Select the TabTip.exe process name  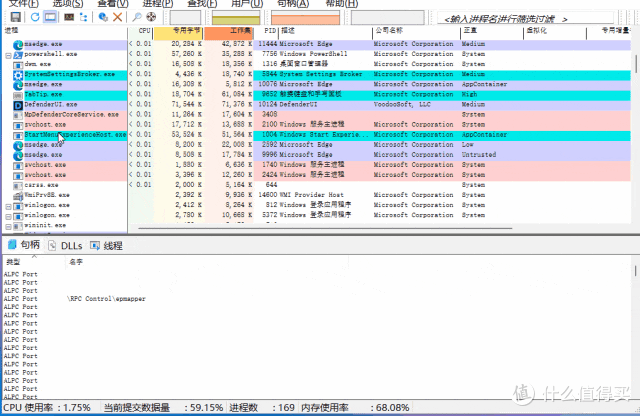click(x=43, y=94)
